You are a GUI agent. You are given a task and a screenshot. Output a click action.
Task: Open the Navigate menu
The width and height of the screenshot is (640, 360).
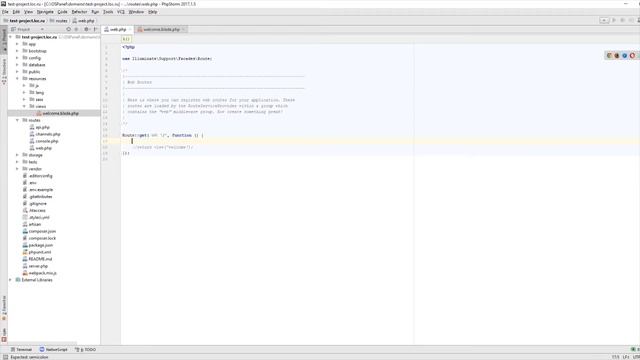45,12
